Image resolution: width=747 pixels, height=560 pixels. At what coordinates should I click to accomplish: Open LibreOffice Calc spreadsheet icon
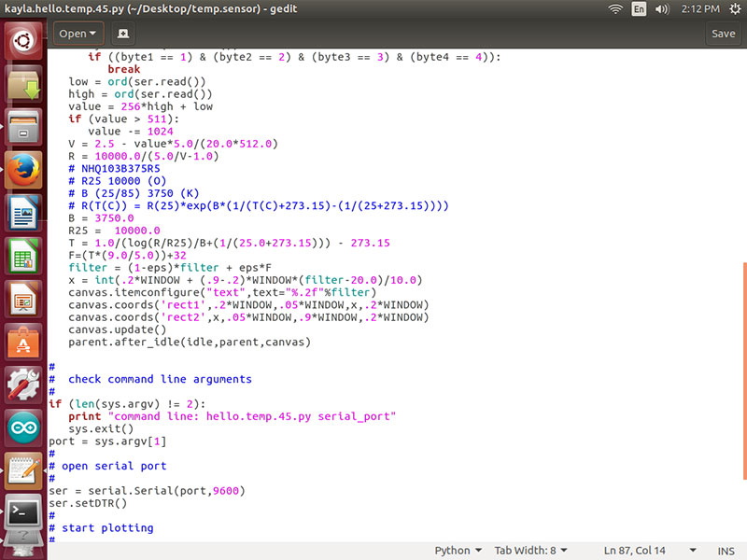click(x=22, y=256)
